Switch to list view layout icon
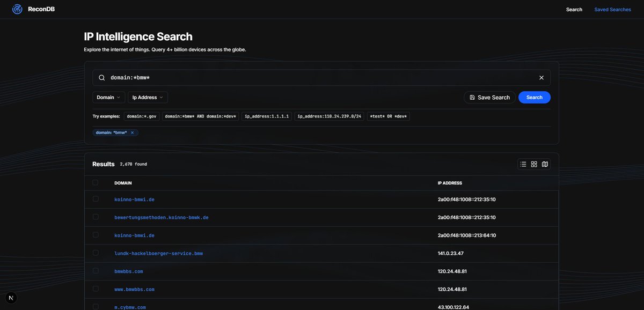Viewport: 644px width, 310px height. point(523,164)
